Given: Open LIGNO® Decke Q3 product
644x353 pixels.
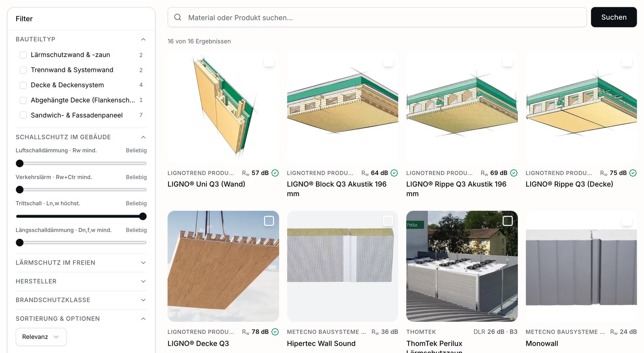Looking at the screenshot, I should pyautogui.click(x=198, y=343).
